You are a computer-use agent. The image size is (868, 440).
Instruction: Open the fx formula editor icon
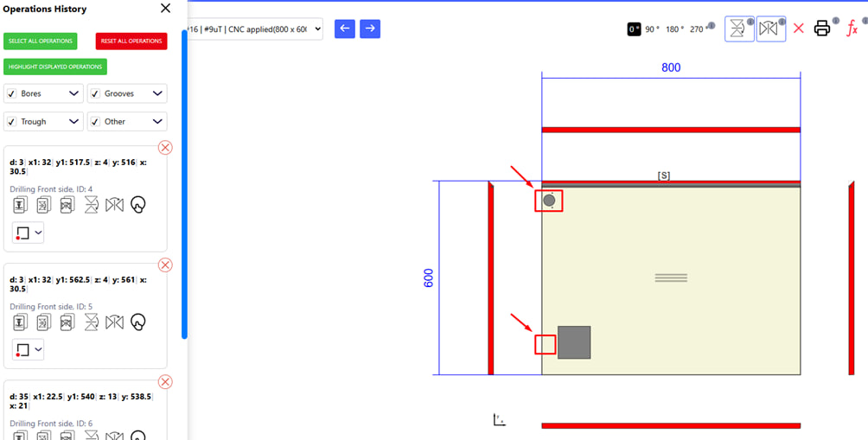[852, 29]
